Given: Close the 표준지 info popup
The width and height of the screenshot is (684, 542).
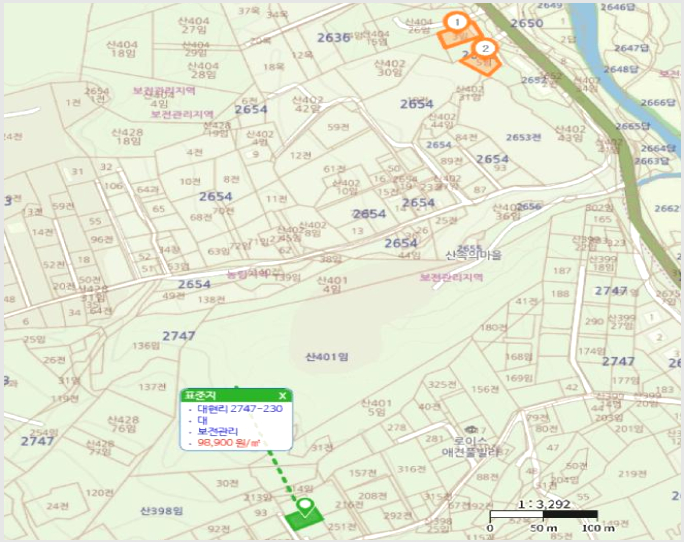Looking at the screenshot, I should (x=283, y=396).
